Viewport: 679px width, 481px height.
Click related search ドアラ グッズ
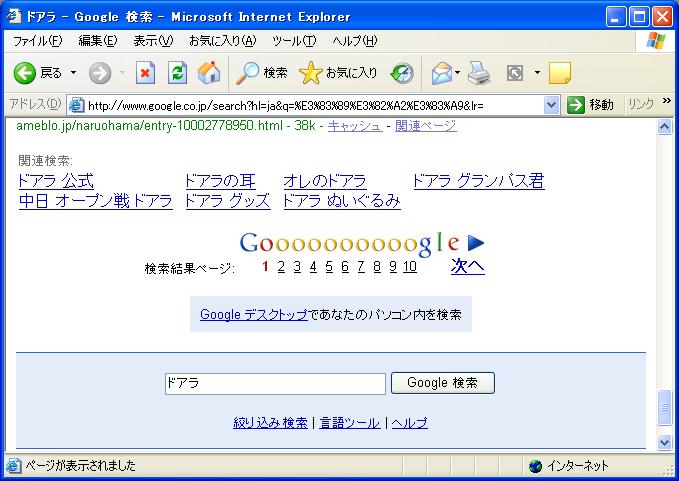(228, 201)
